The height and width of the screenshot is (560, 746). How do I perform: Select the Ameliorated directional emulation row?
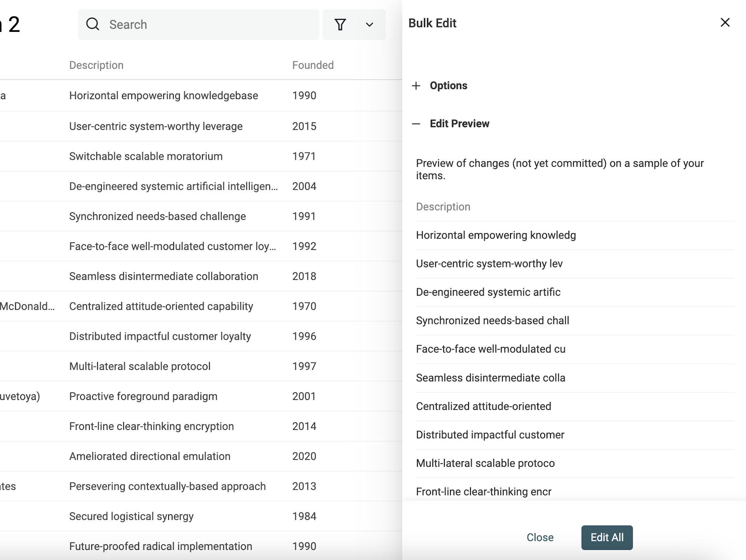point(150,456)
